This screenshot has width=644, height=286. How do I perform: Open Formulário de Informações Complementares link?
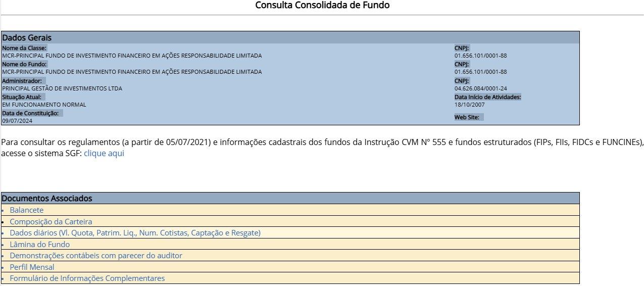click(87, 278)
